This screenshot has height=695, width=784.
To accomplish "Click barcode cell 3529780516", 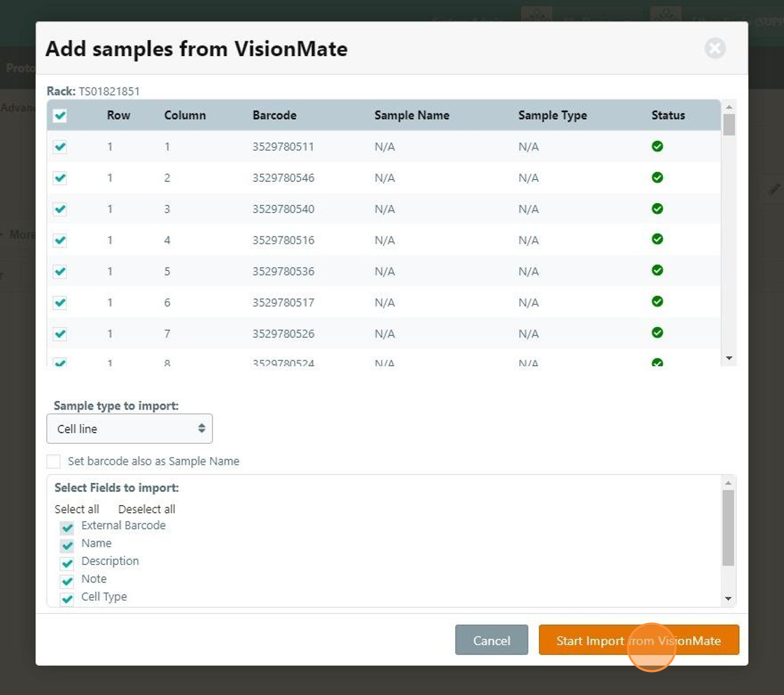I will [283, 241].
